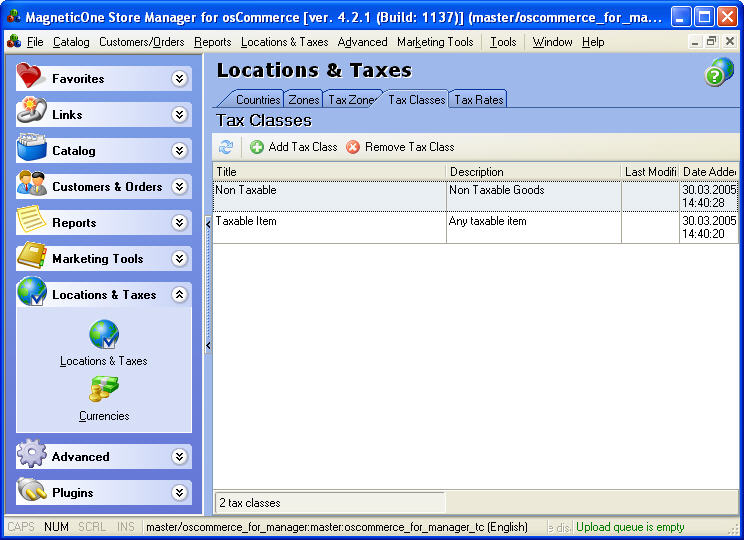Open the Tools menu
The height and width of the screenshot is (540, 744).
click(503, 42)
